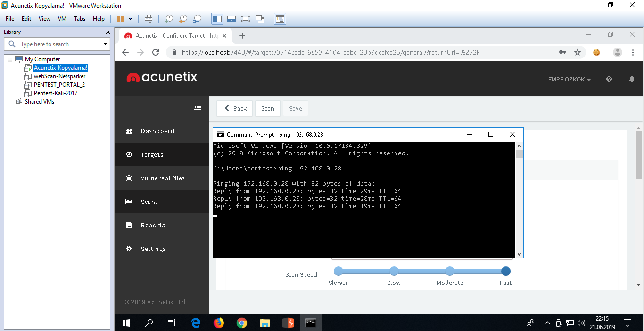
Task: Open Acunetix notifications bell
Action: coord(632,80)
